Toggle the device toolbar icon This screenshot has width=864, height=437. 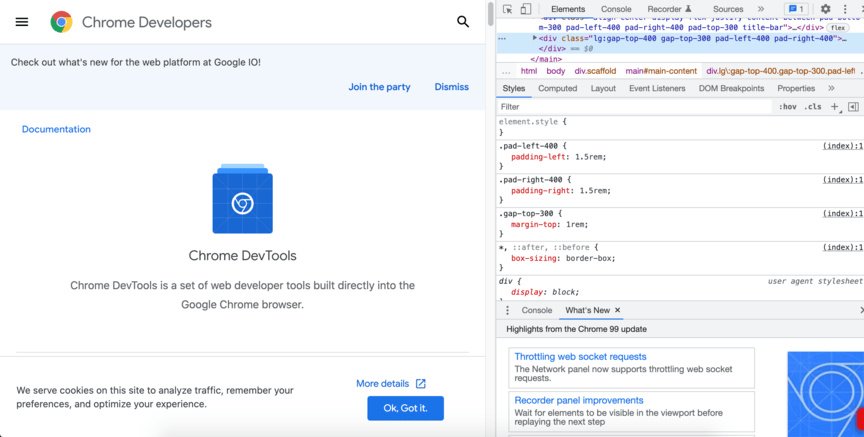[526, 9]
